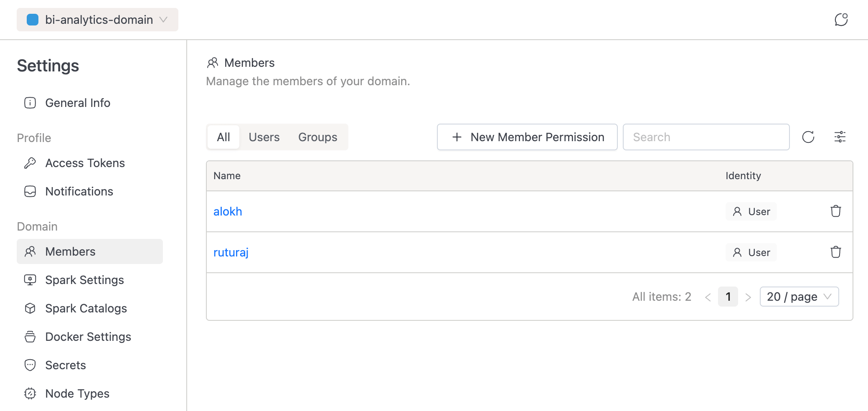The image size is (868, 411).
Task: Switch to the Users tab
Action: pos(264,137)
